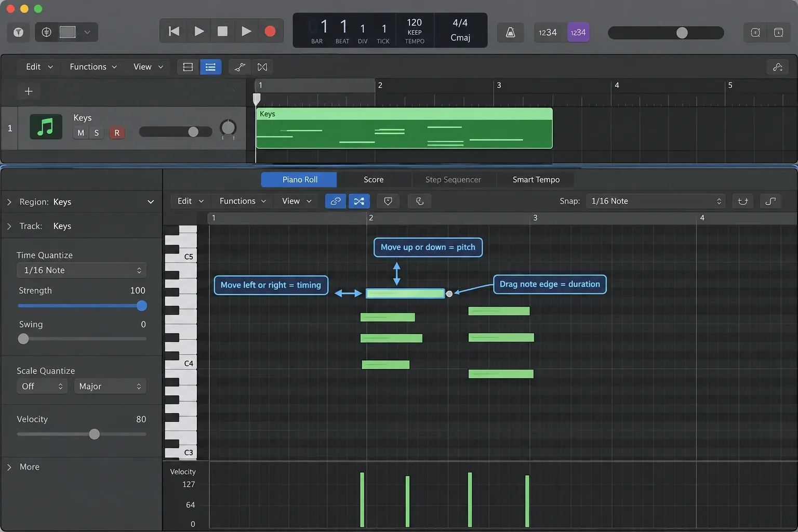Viewport: 798px width, 532px height.
Task: Adjust the Keys track volume slider
Action: (x=176, y=132)
